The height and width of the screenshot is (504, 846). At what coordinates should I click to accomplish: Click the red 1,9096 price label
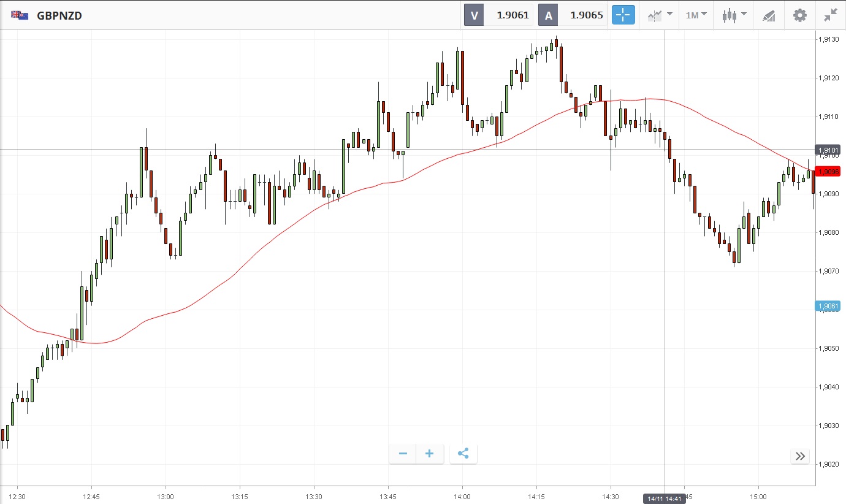click(828, 172)
